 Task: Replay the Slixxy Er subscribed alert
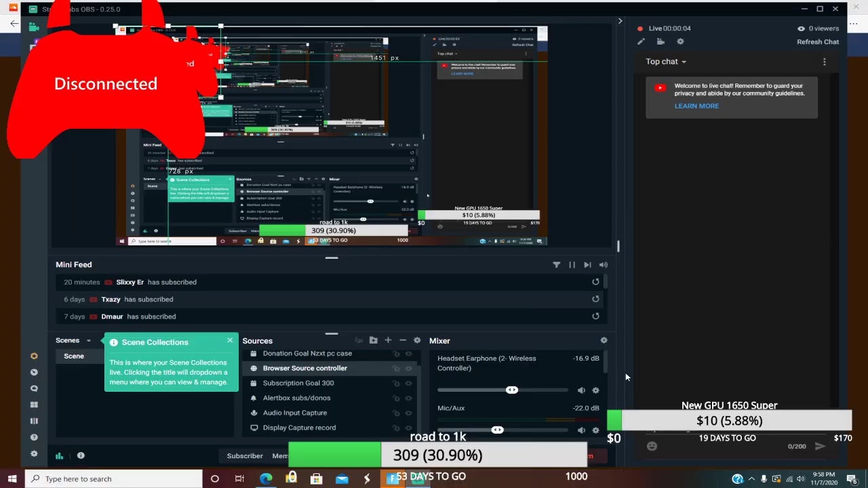pos(595,282)
